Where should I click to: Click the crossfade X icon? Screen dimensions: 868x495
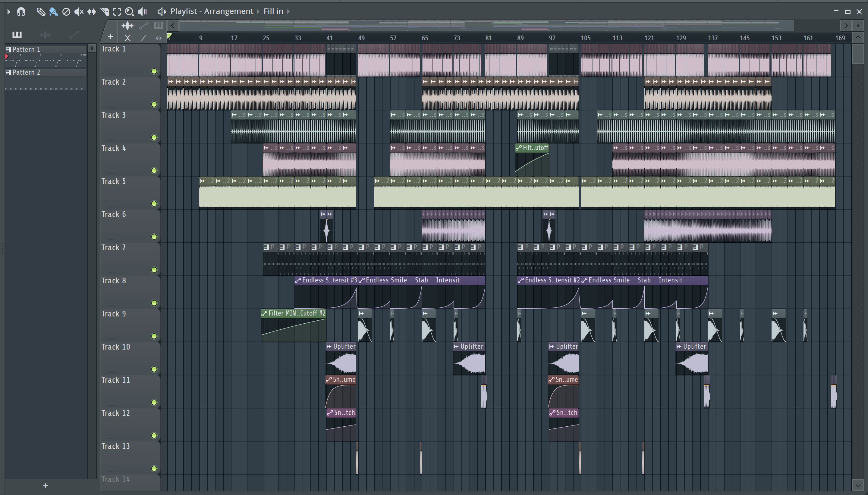pos(127,38)
